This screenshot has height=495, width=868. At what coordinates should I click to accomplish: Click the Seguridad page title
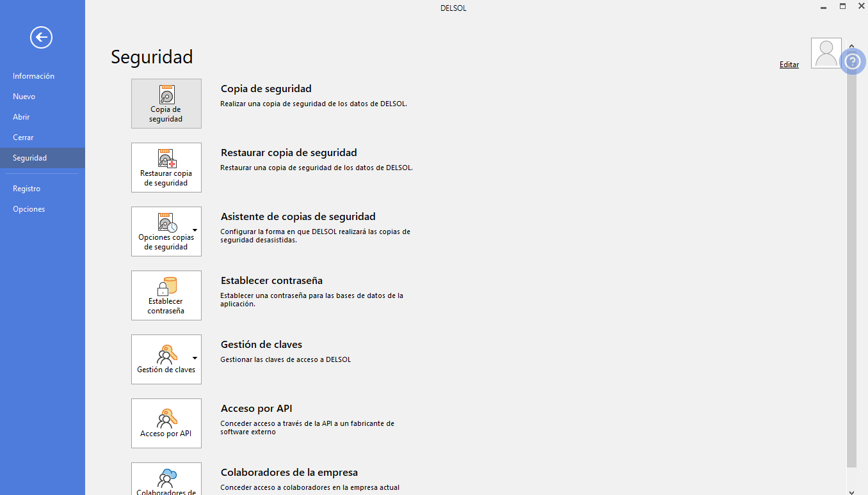pyautogui.click(x=152, y=57)
